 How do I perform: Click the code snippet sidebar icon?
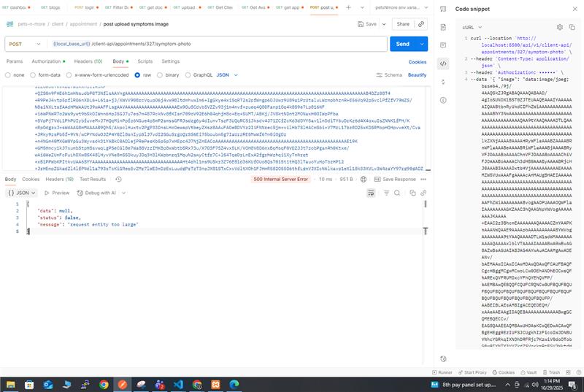pos(442,64)
